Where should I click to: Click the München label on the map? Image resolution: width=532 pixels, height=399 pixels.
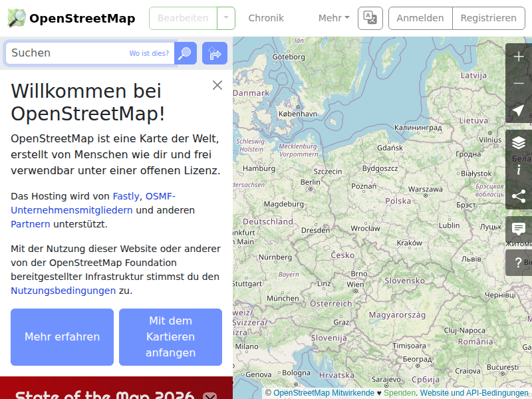(283, 298)
